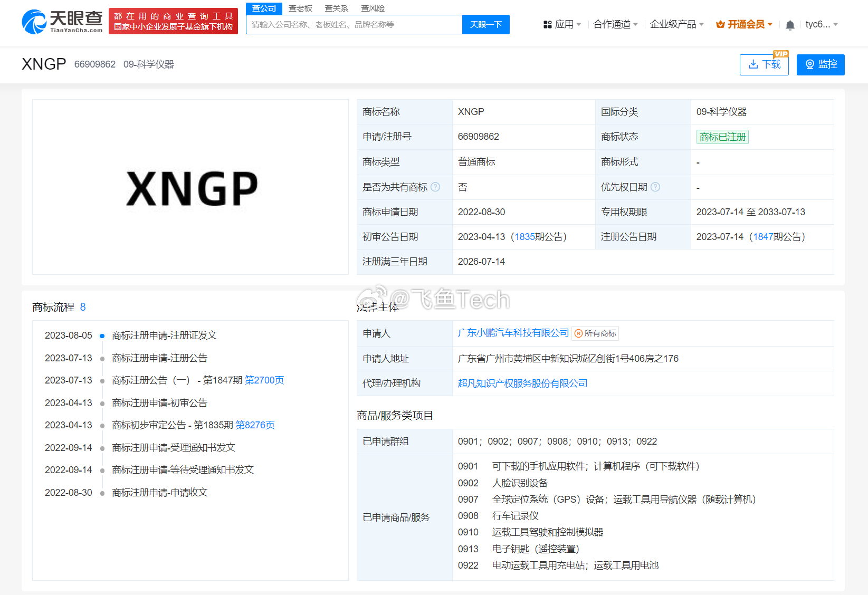Screen dimensions: 868x595
Task: Select the 查老板 search tab
Action: tap(300, 8)
